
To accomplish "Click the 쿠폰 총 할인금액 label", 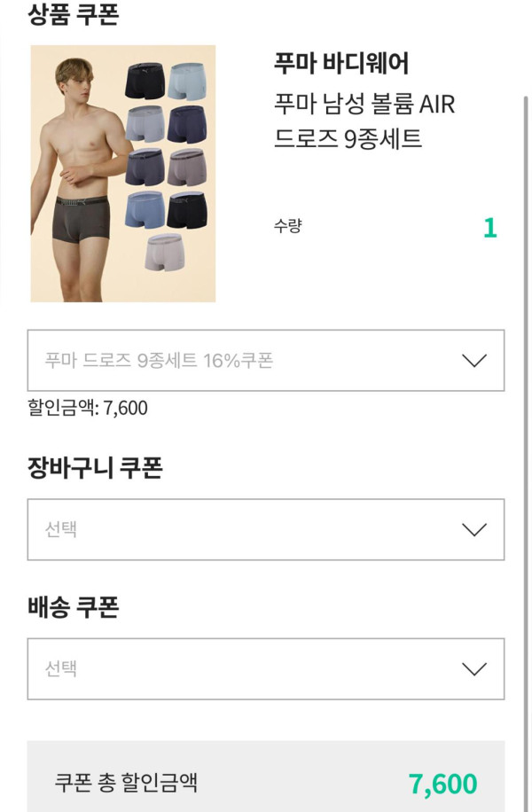I will [126, 782].
